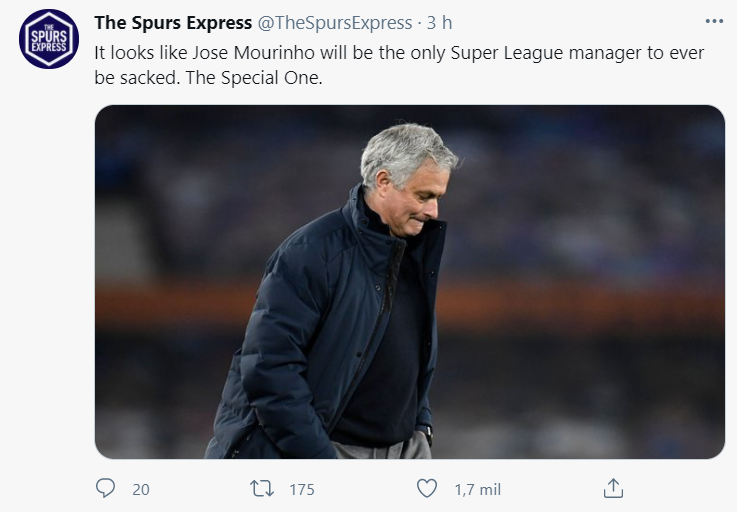Screen dimensions: 737x512
Task: Click the share upload icon
Action: click(614, 488)
